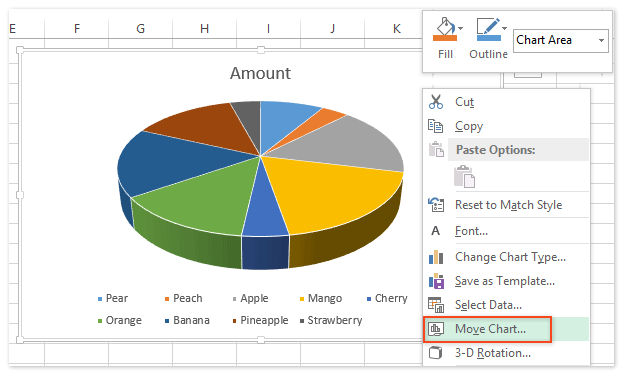The height and width of the screenshot is (374, 623).
Task: Click the 3-D Rotation cube icon
Action: [435, 353]
